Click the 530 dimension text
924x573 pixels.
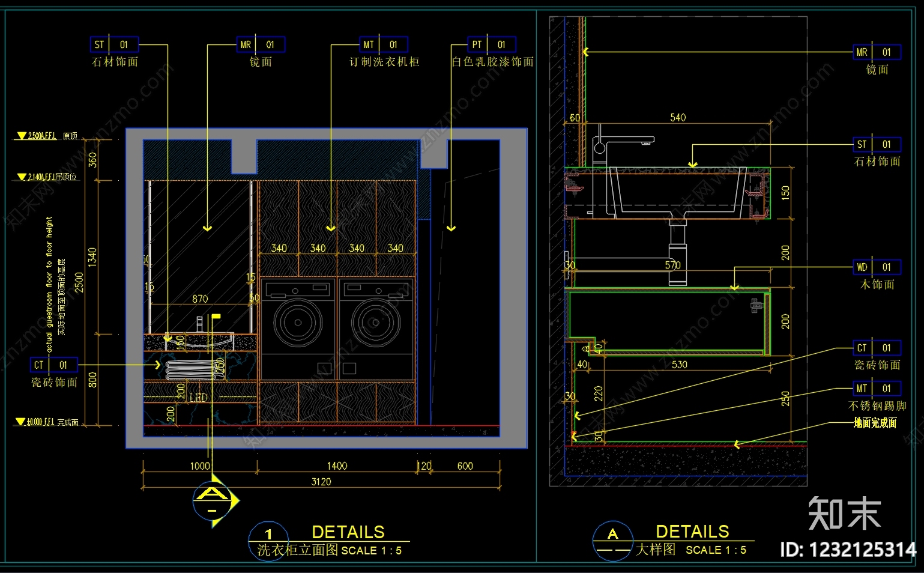(680, 365)
